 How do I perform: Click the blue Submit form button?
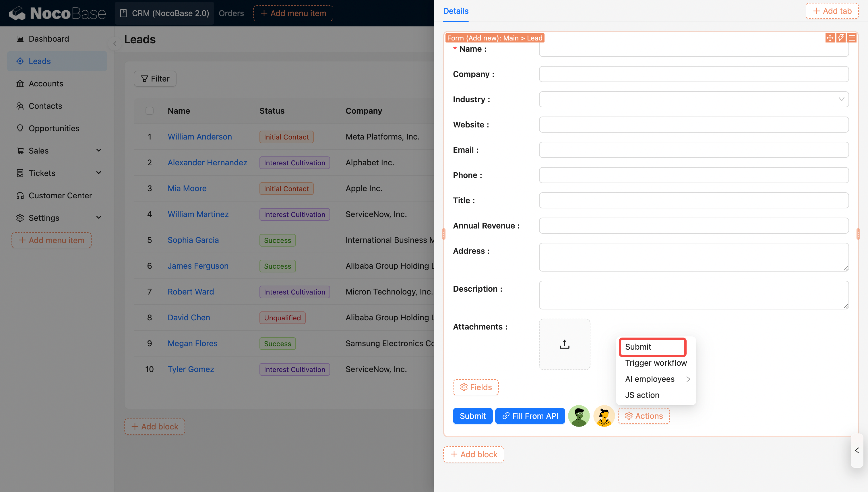[472, 416]
